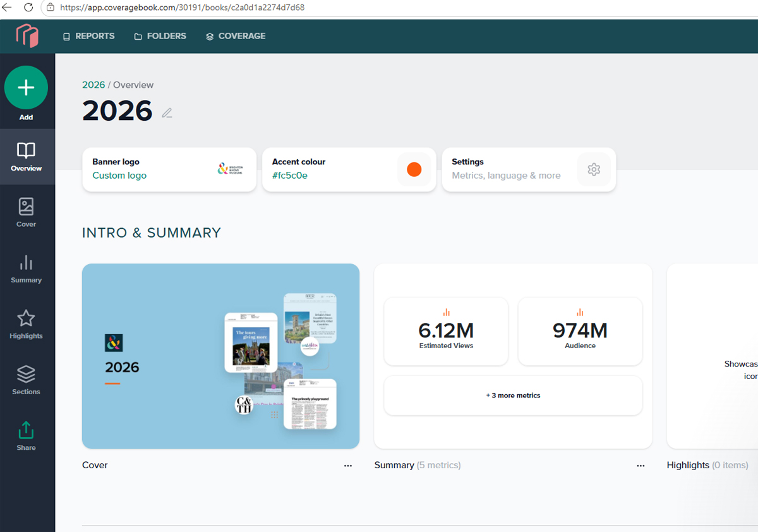Viewport: 758px width, 532px height.
Task: Edit the book title with pencil icon
Action: [167, 113]
